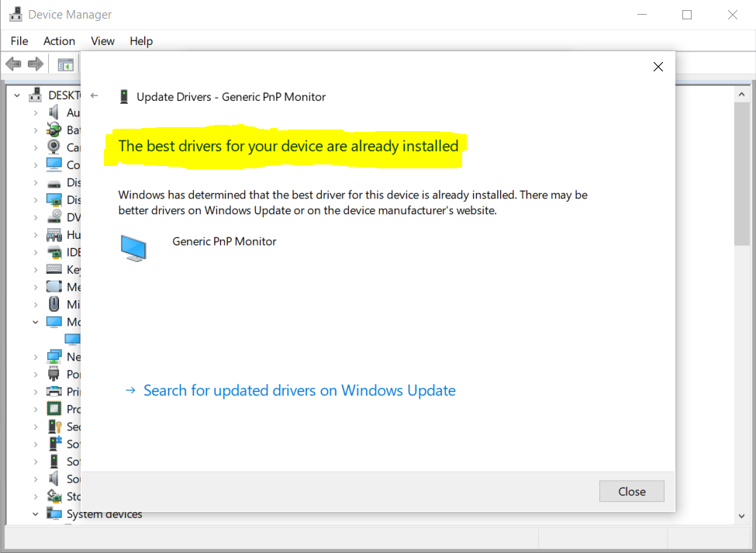The image size is (756, 553).
Task: Click Search for updated drivers on Windows Update
Action: tap(299, 390)
